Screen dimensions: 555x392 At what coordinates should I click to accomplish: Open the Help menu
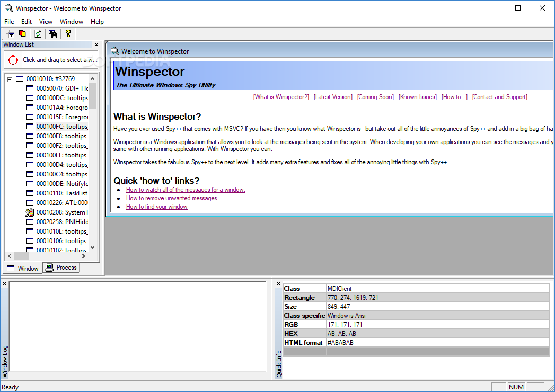[97, 22]
